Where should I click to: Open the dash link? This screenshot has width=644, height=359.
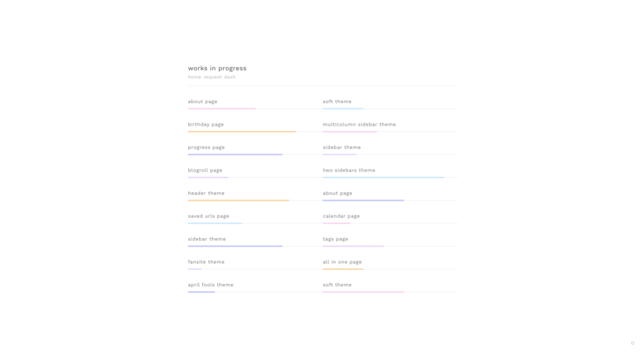pyautogui.click(x=230, y=77)
